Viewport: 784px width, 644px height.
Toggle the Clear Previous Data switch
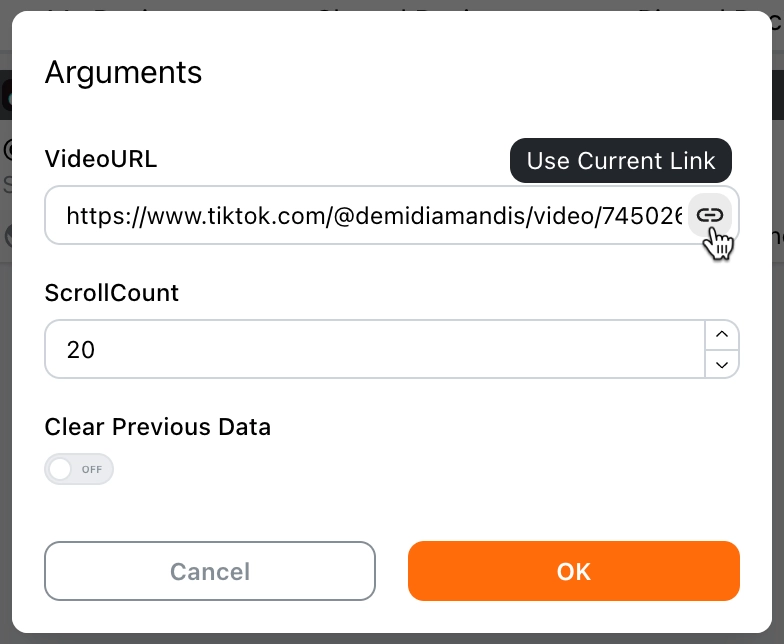point(79,469)
